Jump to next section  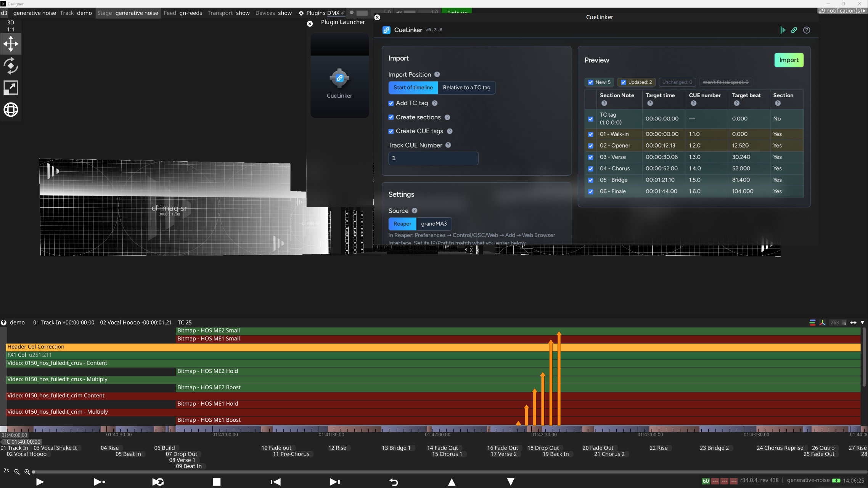coord(334,482)
